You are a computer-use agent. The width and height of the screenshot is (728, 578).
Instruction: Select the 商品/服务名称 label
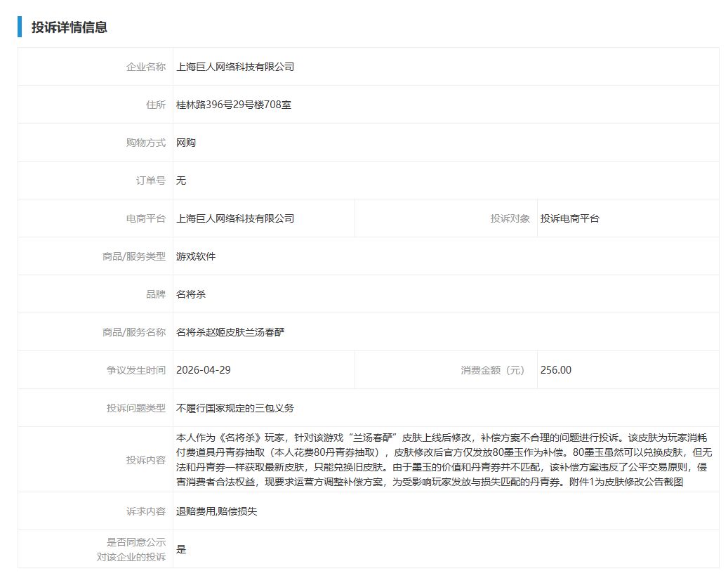pyautogui.click(x=133, y=332)
